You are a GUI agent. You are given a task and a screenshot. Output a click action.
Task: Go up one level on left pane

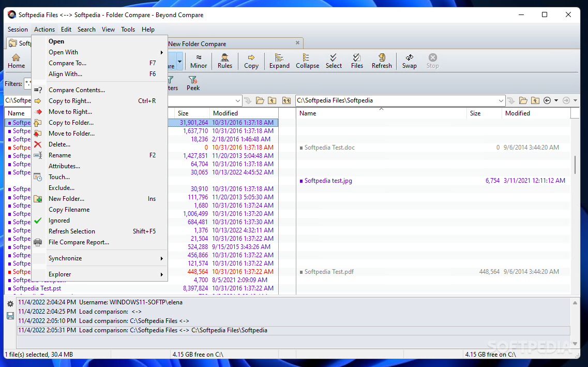click(272, 100)
